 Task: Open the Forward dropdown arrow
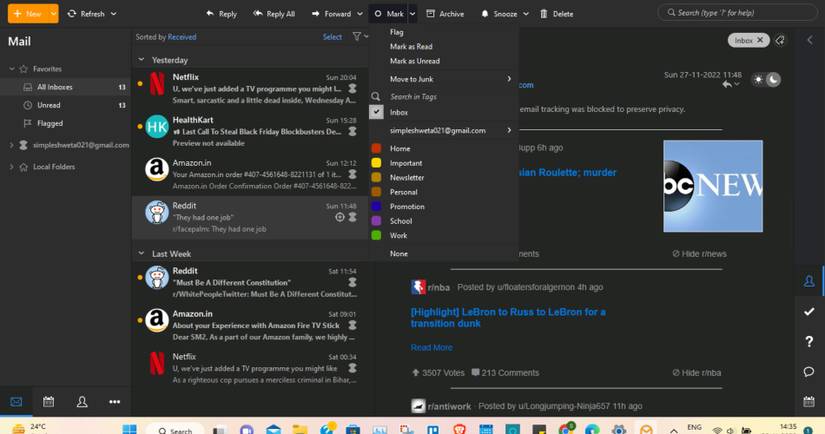tap(360, 14)
